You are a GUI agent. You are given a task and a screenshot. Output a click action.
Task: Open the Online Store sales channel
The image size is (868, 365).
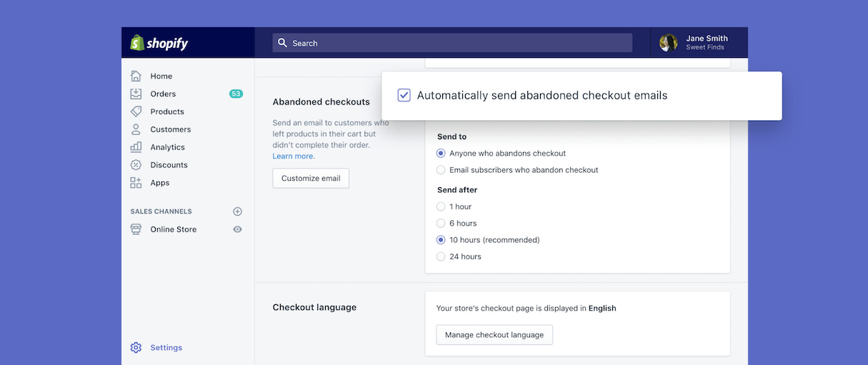[x=173, y=229]
